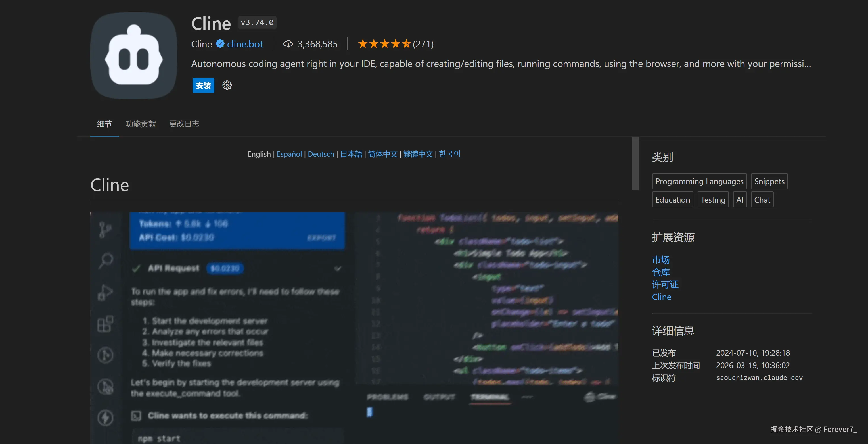Click the star rating icons
868x444 pixels.
pyautogui.click(x=384, y=44)
